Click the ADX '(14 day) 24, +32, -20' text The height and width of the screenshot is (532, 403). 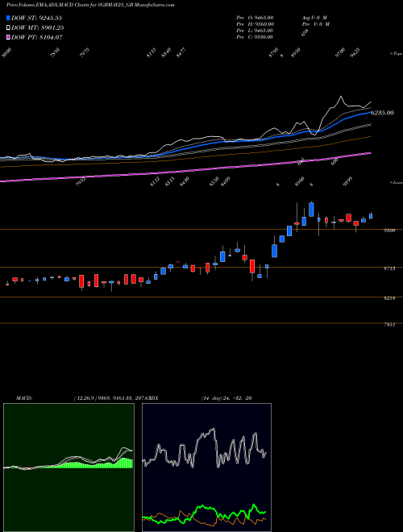click(x=226, y=398)
